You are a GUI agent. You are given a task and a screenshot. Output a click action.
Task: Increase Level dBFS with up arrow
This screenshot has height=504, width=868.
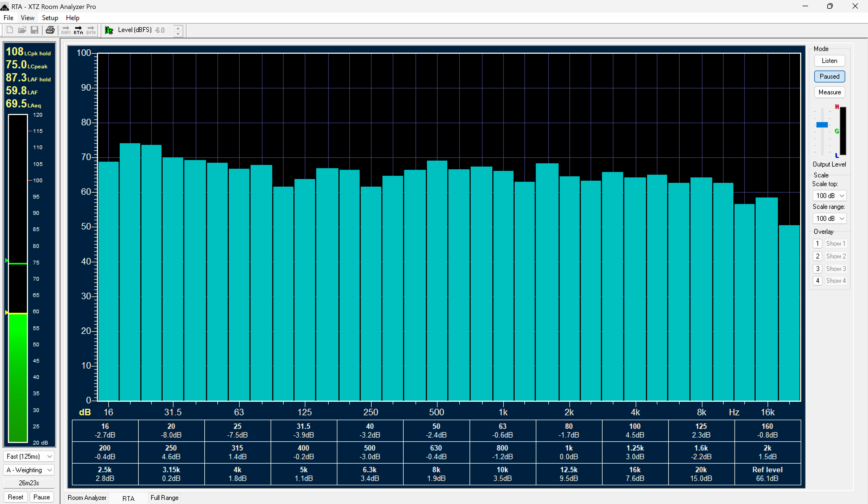[178, 28]
